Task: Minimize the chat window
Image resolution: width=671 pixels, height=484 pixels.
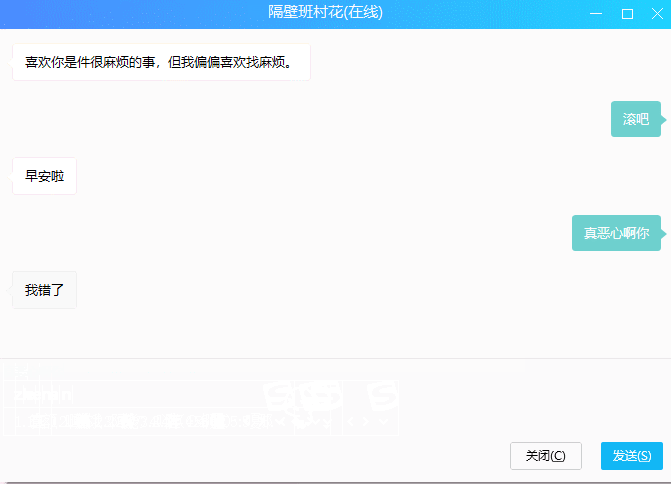Action: pos(596,13)
